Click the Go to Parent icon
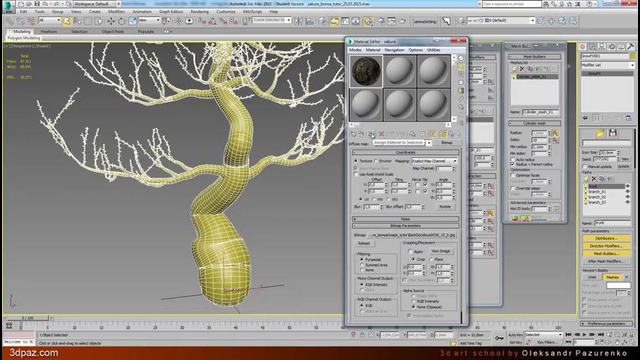640x360 pixels. 451,134
